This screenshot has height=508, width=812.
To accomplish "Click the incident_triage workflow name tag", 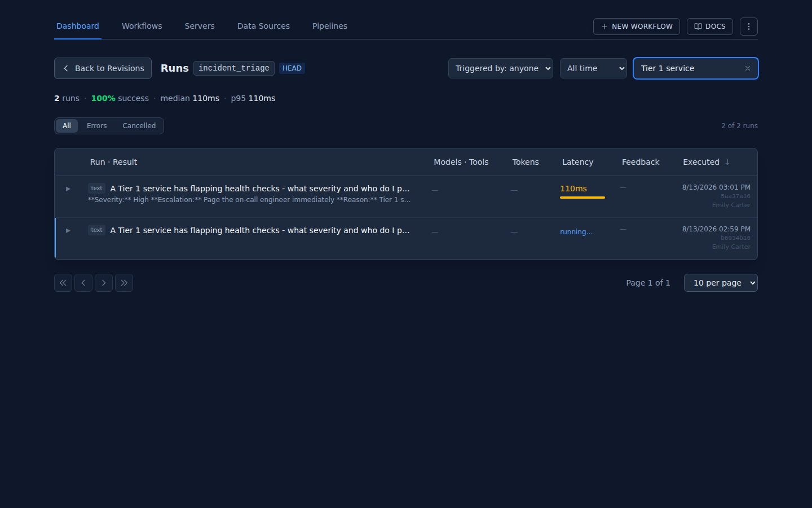I will (x=234, y=68).
